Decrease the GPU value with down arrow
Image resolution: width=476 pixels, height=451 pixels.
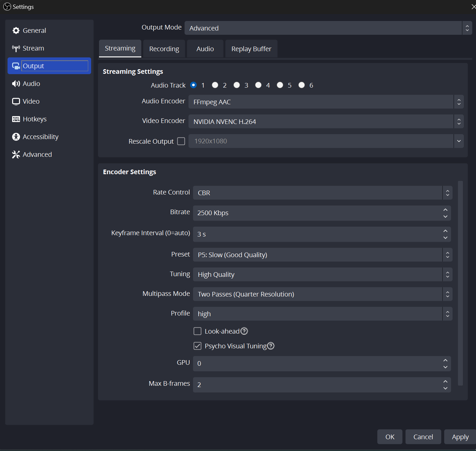[x=445, y=367]
